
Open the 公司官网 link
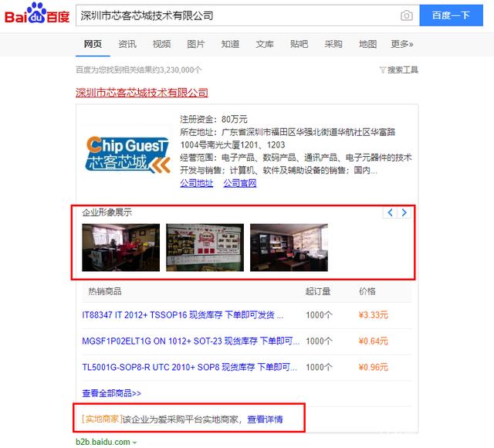coord(240,183)
